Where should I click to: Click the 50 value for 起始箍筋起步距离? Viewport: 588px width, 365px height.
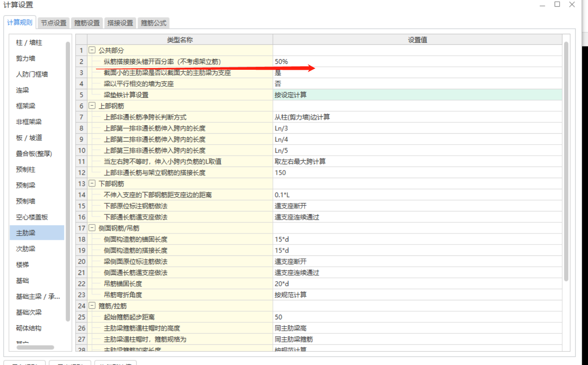click(x=418, y=317)
